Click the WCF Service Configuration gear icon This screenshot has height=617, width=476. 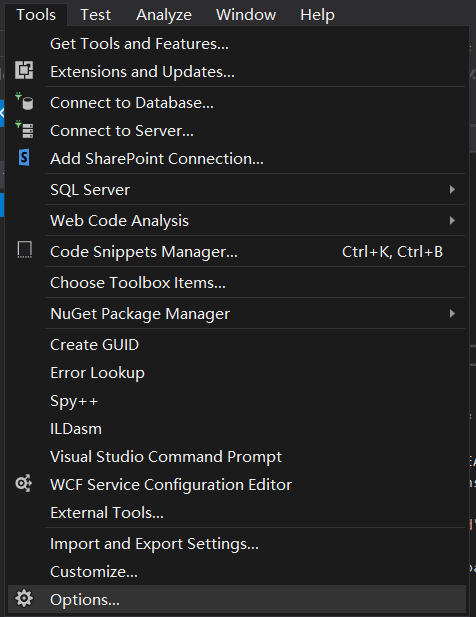24,483
